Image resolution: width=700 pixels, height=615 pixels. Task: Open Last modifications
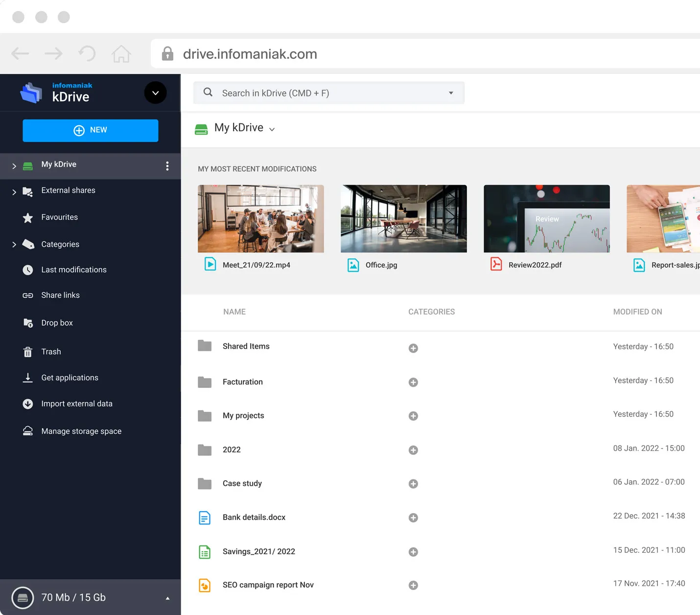click(x=73, y=270)
